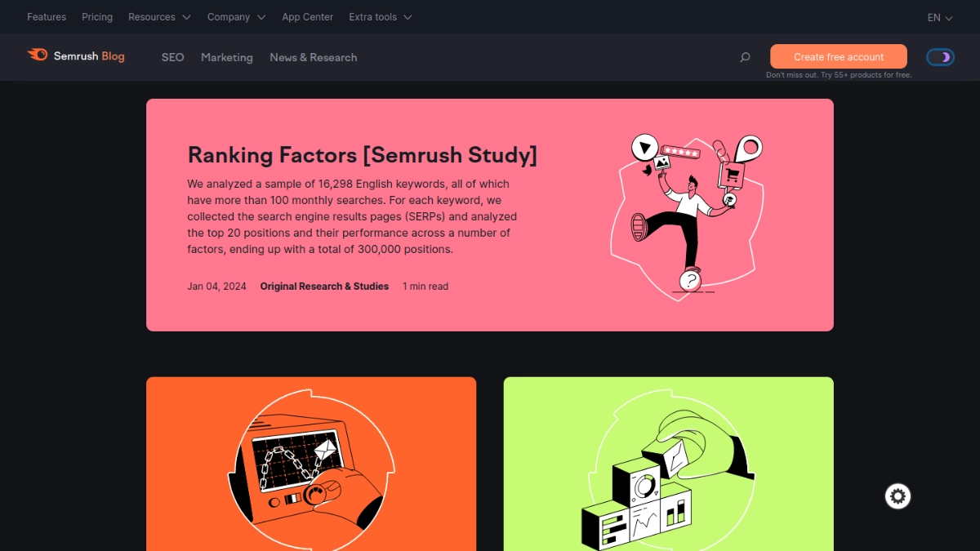Open the EN language selector

point(940,17)
